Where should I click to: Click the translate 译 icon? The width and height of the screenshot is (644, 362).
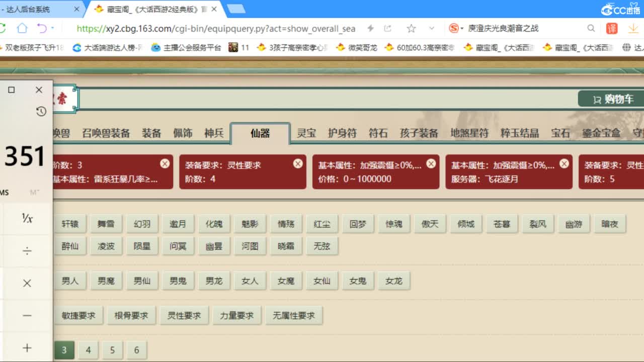(x=612, y=29)
